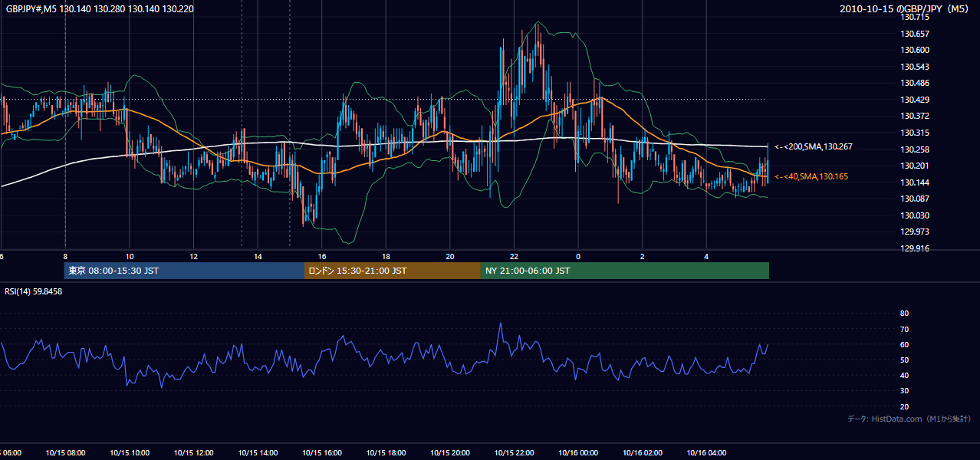Click RSI scale level 50
Viewport: 980px width, 460px height.
click(x=904, y=360)
